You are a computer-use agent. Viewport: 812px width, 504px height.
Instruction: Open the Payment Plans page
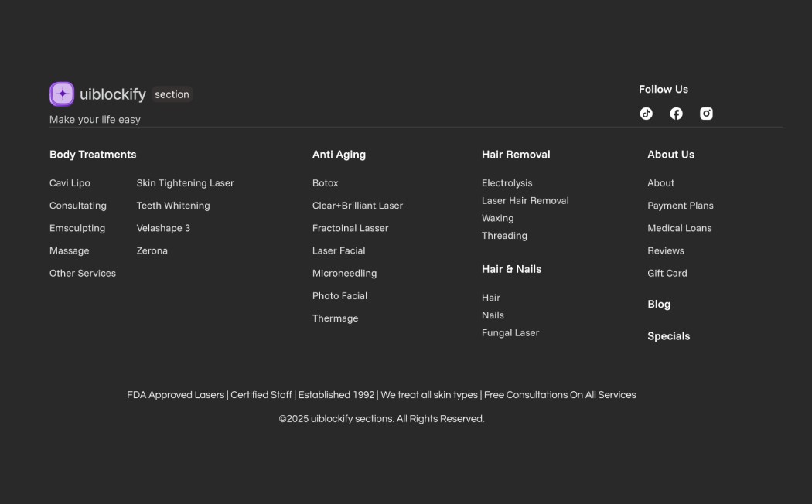[681, 206]
